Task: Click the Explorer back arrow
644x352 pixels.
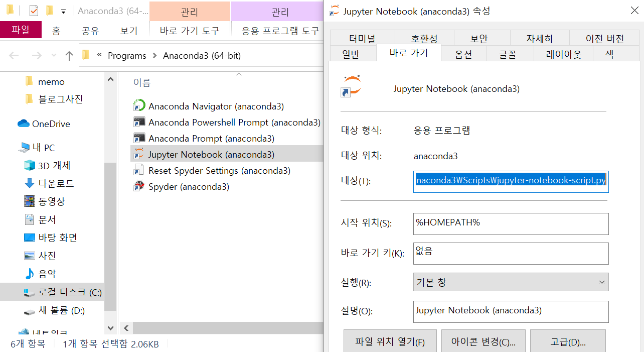Action: coord(14,56)
